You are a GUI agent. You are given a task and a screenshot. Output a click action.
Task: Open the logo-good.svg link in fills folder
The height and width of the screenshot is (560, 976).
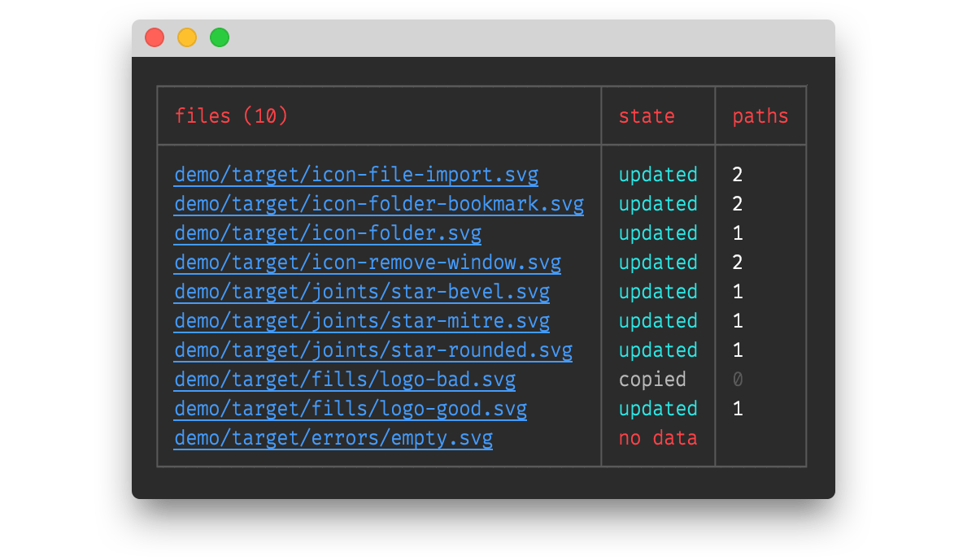[350, 409]
